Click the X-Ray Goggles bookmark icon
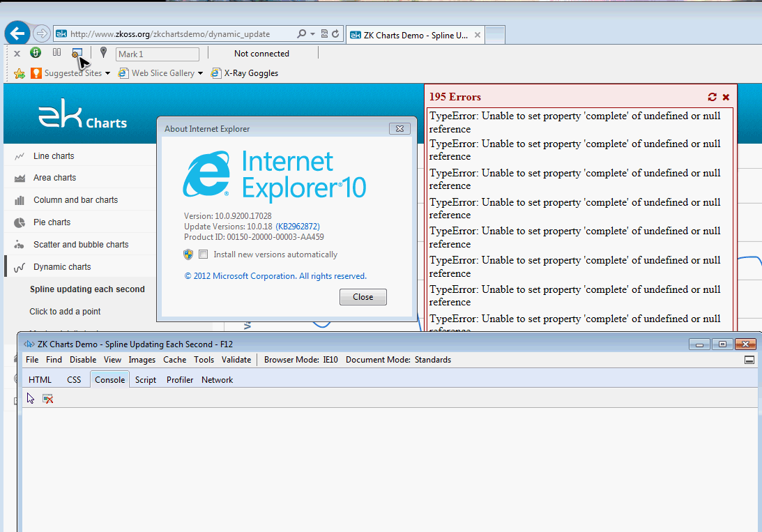This screenshot has height=532, width=762. point(215,73)
